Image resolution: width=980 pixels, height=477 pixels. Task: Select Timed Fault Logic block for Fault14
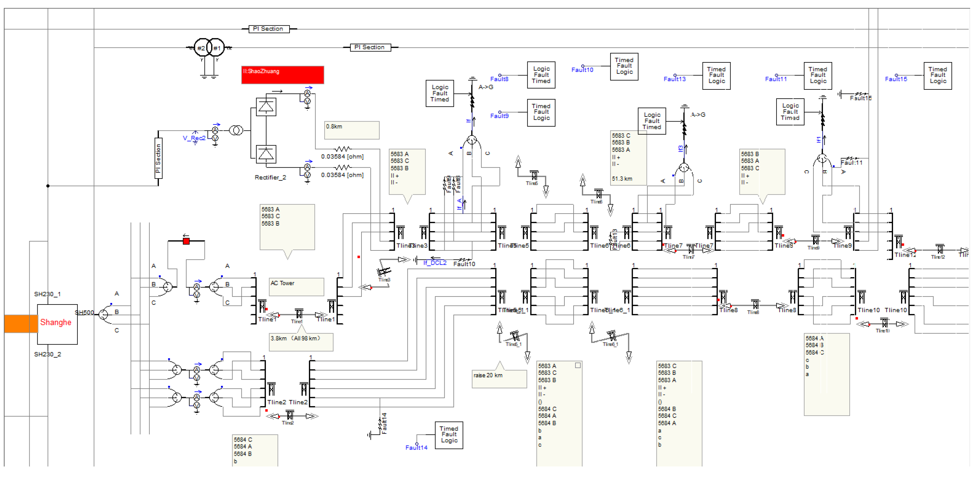(x=448, y=435)
